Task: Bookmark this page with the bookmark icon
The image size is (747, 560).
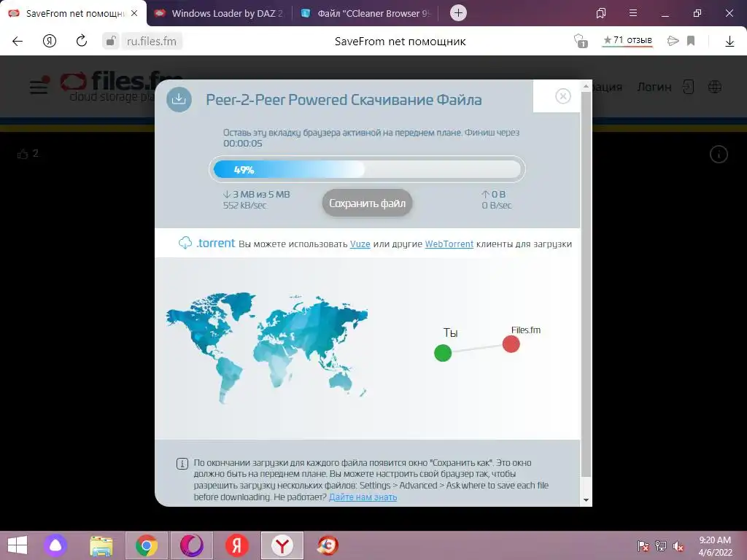Action: tap(691, 41)
